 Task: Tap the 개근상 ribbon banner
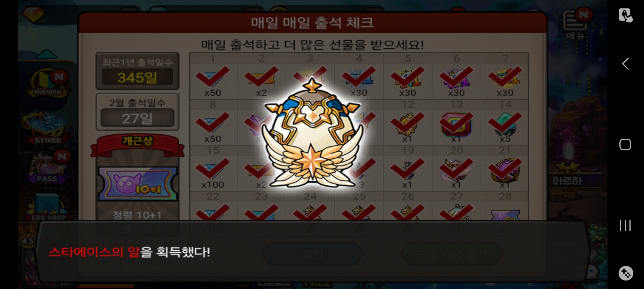click(x=137, y=145)
